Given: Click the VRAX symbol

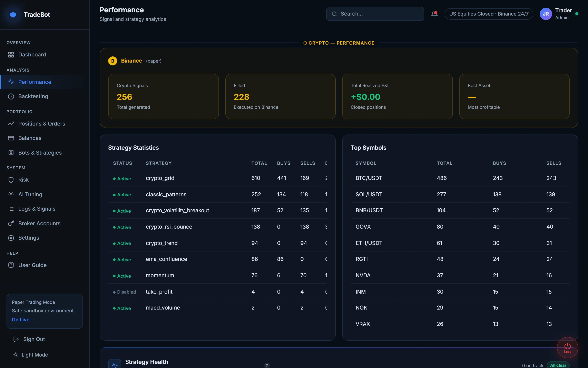Looking at the screenshot, I should [363, 324].
